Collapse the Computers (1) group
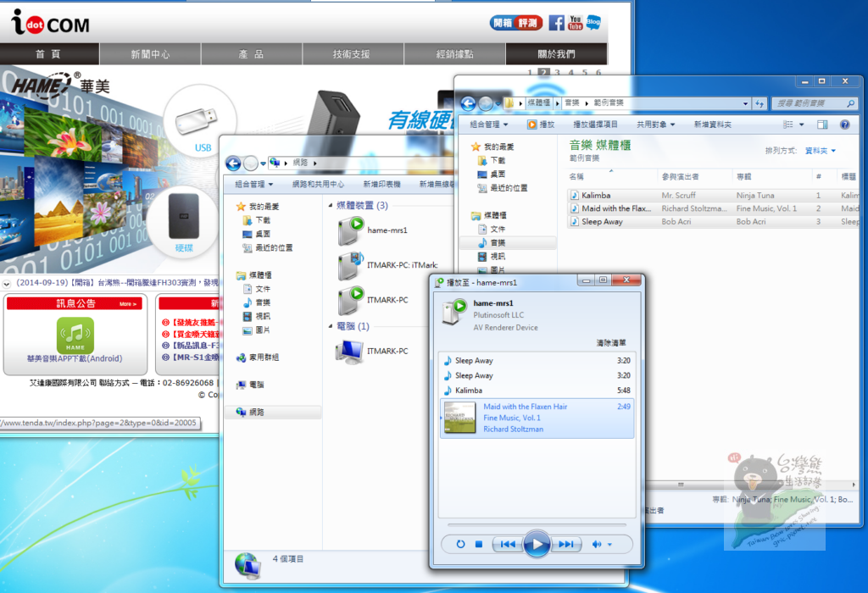This screenshot has height=593, width=868. tap(331, 326)
